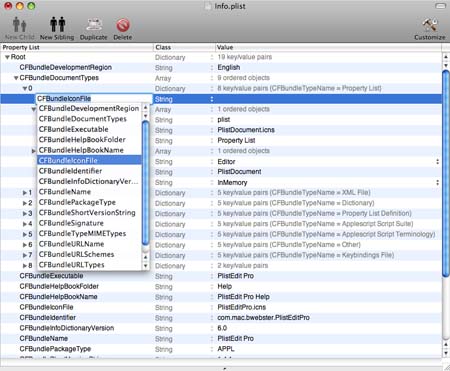
Task: Expand item 1 dictionary (XML File)
Action: [x=25, y=193]
